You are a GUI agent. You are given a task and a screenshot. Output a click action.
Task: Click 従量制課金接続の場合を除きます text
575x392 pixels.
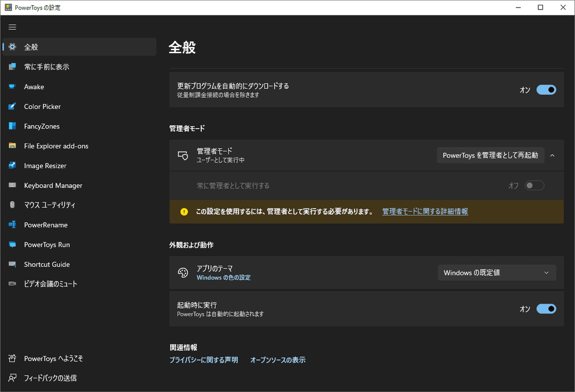coord(218,95)
